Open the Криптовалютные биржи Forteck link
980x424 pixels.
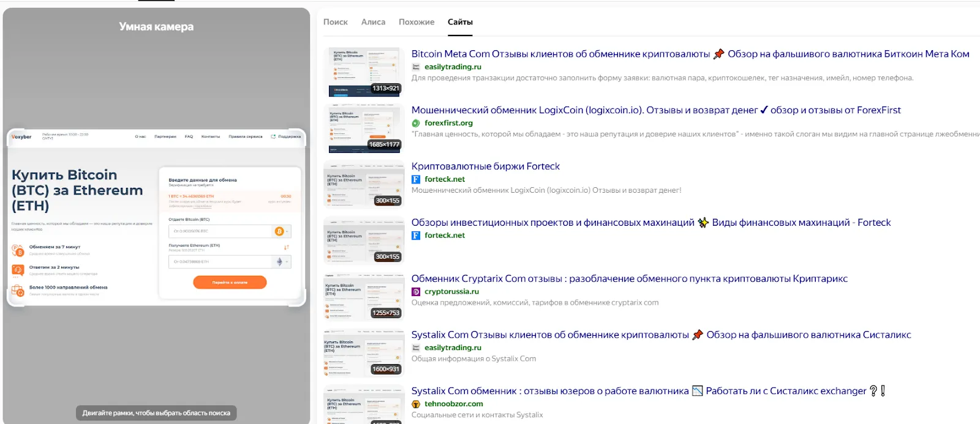click(x=486, y=166)
